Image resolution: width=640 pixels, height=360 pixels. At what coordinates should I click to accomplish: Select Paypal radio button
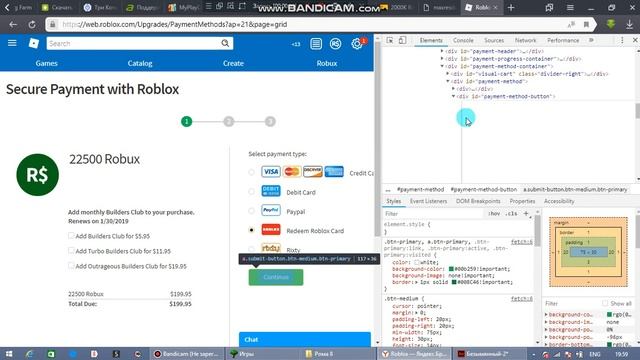pos(251,211)
